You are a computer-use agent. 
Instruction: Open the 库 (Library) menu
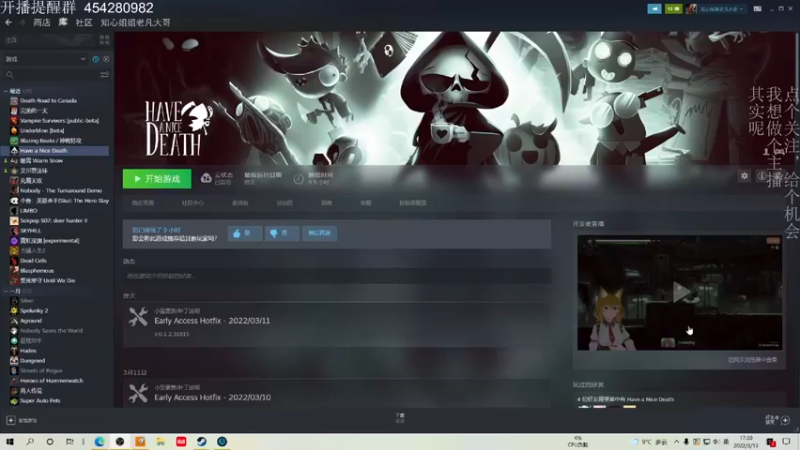[x=63, y=22]
